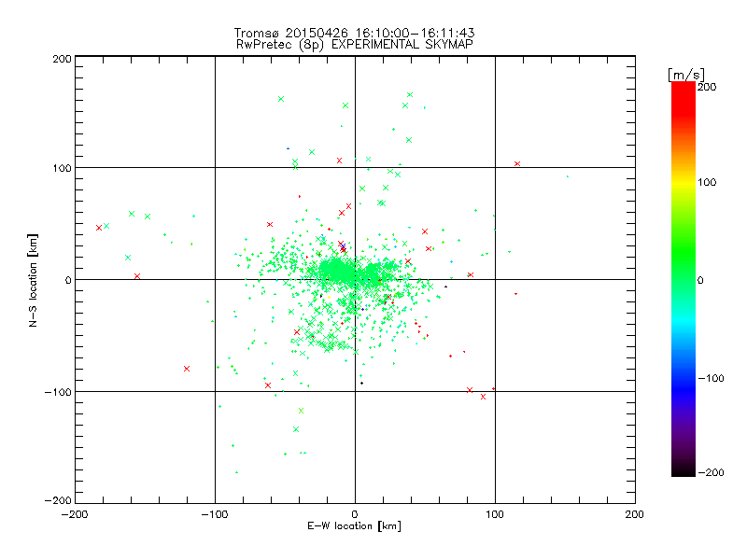Click the y-axis '200' tick label
747x560 pixels.
[62, 59]
